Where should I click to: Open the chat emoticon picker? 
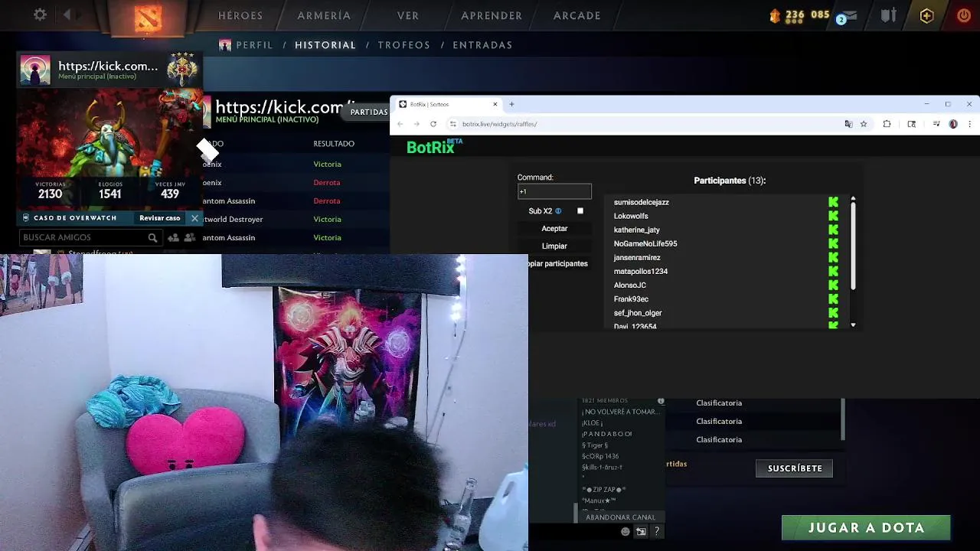tap(626, 531)
